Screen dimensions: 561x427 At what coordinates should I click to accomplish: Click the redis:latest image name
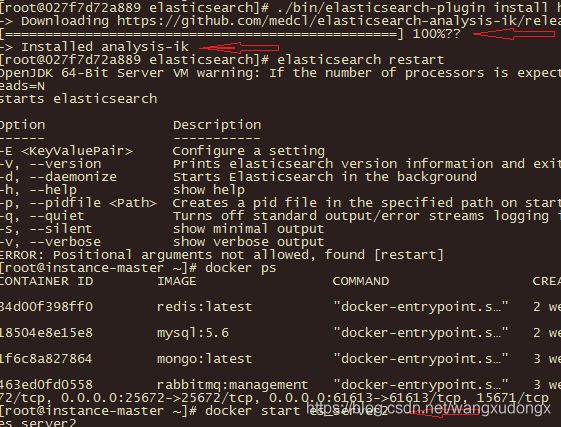point(204,307)
